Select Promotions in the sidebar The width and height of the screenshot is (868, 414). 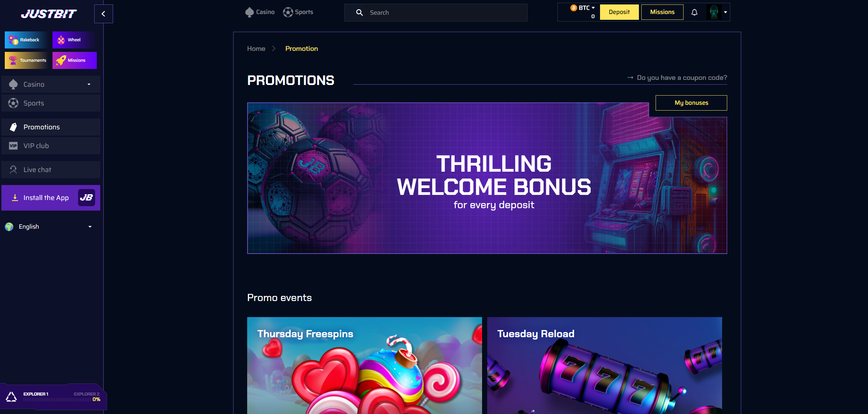pyautogui.click(x=51, y=127)
